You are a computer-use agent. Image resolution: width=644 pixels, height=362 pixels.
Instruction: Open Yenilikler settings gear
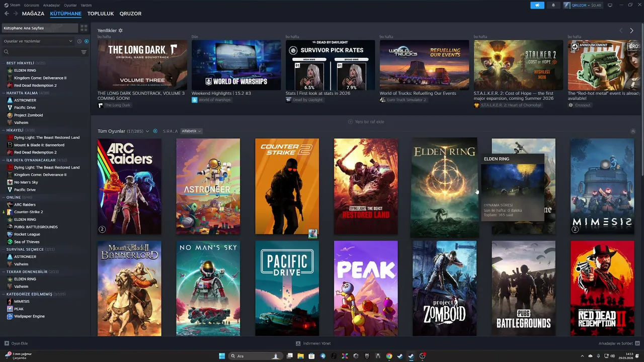tap(120, 31)
